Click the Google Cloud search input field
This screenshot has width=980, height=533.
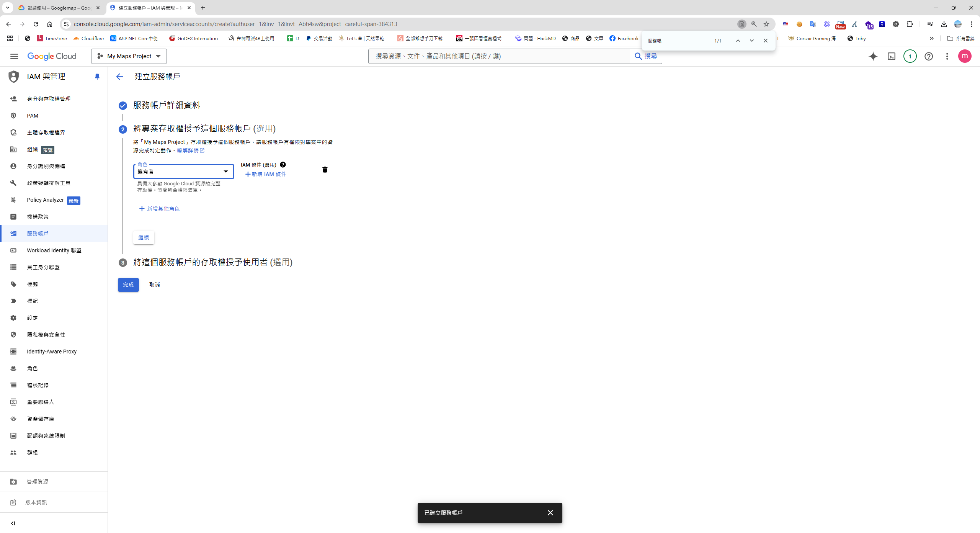pyautogui.click(x=498, y=56)
